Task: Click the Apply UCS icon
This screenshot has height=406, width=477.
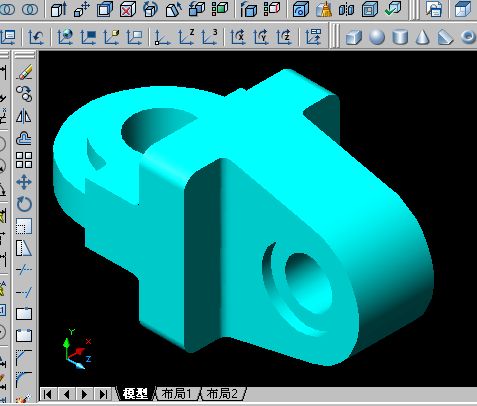Action: tap(313, 37)
